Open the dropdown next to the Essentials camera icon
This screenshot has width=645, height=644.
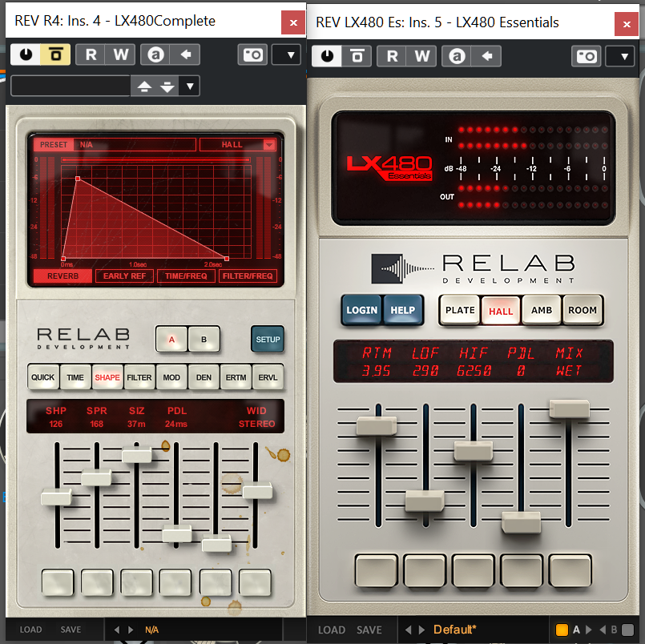point(620,56)
